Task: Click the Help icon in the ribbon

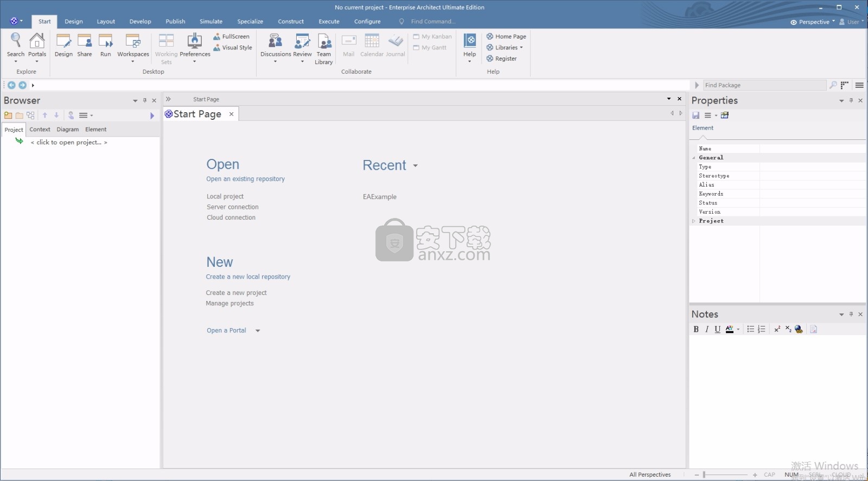Action: coord(470,47)
